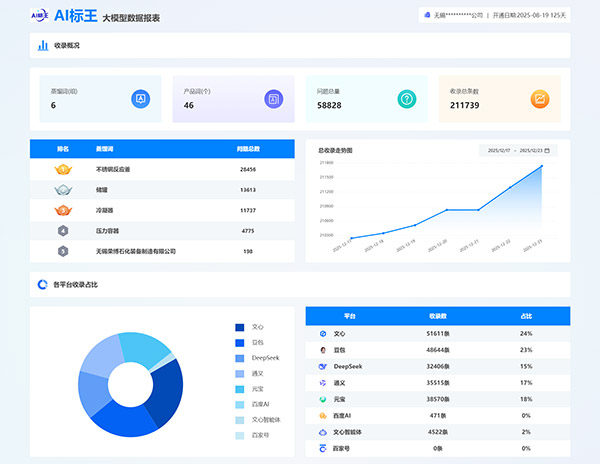Click the 百家号 platform icon in table

click(x=323, y=449)
